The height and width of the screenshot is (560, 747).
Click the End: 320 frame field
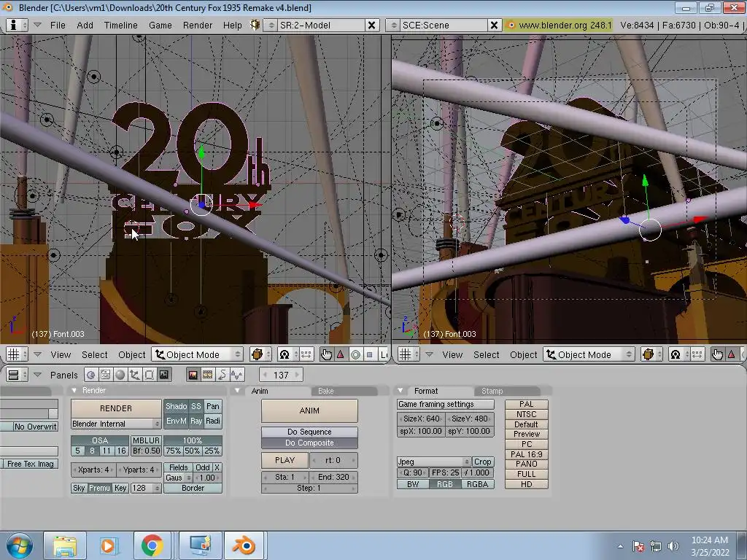333,477
